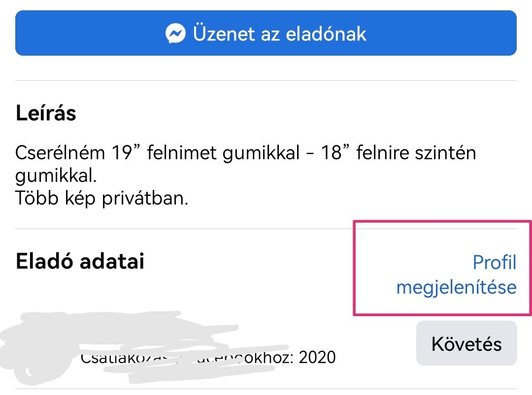Click the "felnimet gumikkal" words in description
Viewport: 532px width, 395px height.
pos(223,152)
